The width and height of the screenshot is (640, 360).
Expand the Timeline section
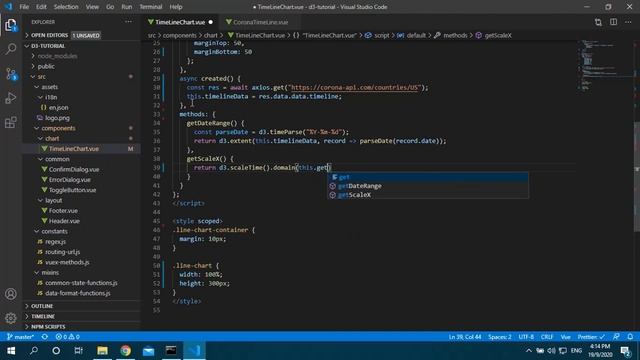(82, 316)
